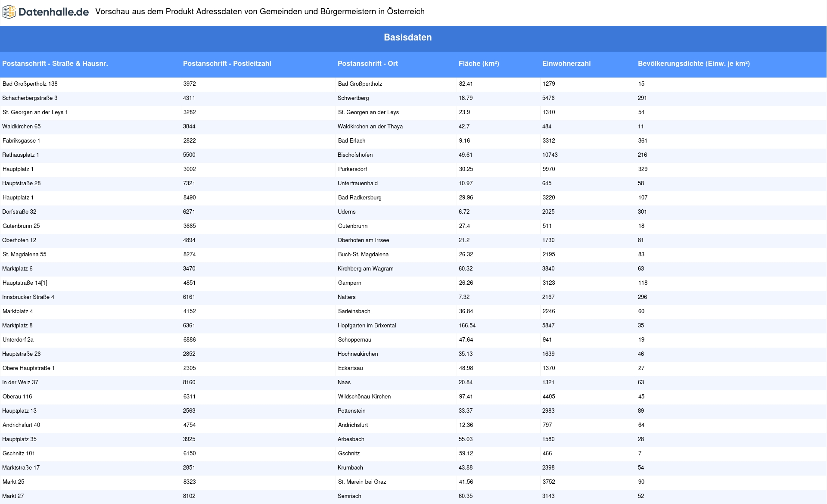Select town cell Krumbach
Screen dimensions: 827x504
(x=351, y=468)
